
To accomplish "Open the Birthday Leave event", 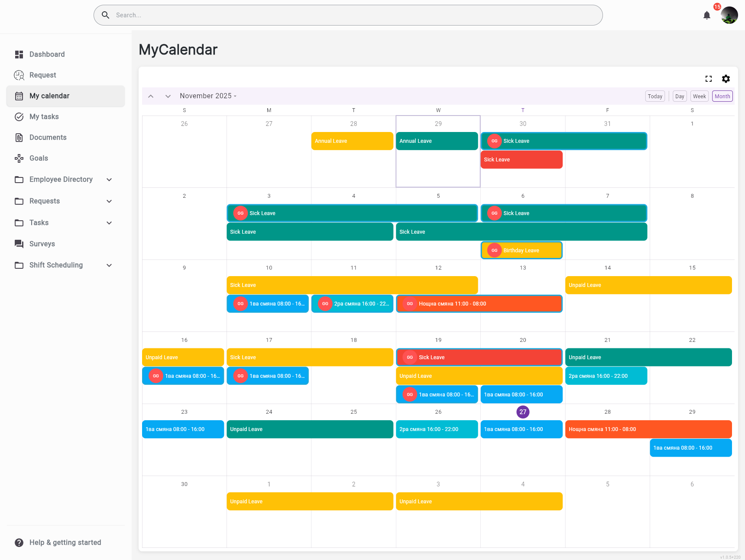I will [x=521, y=251].
